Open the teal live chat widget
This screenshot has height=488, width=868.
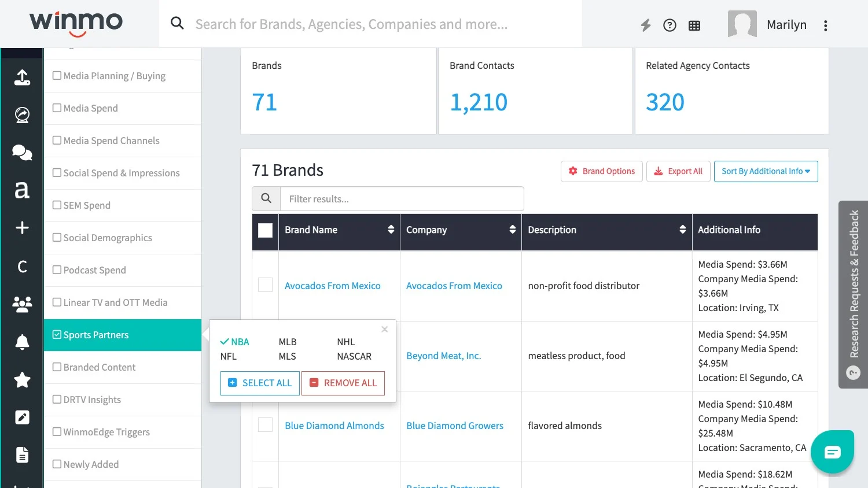832,452
